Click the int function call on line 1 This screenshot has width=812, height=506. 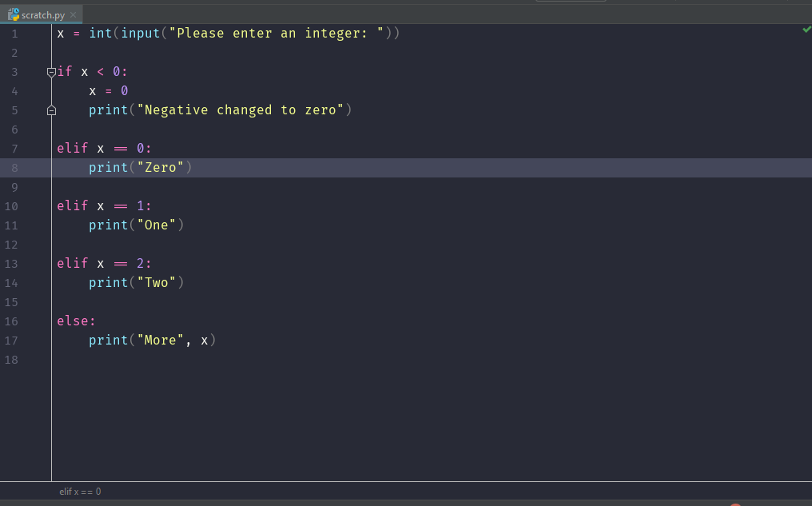[101, 33]
